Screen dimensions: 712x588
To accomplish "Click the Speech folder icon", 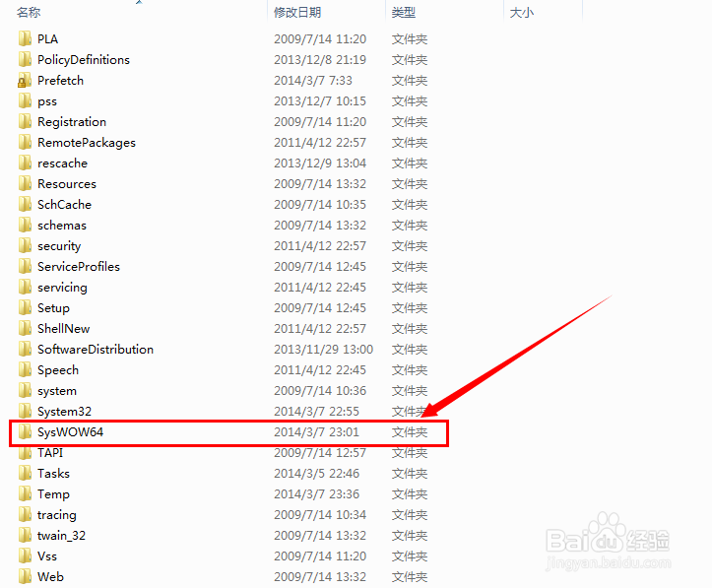I will pyautogui.click(x=25, y=369).
